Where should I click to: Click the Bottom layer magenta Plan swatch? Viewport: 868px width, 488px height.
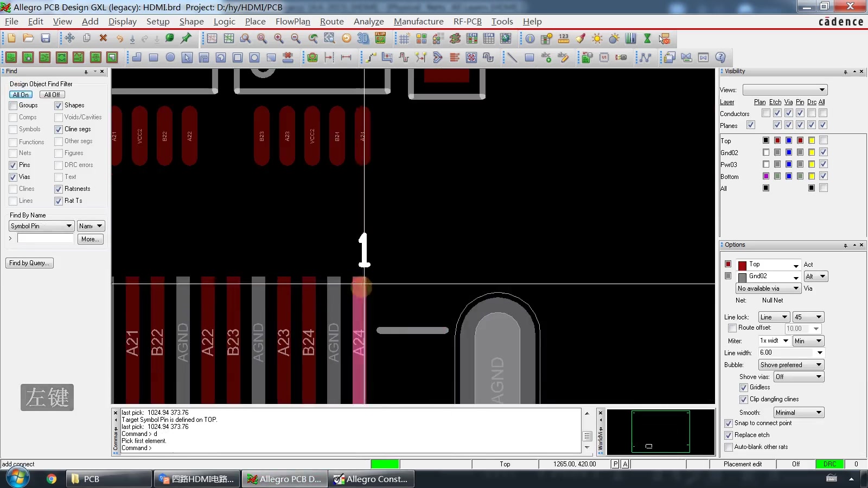[x=766, y=176]
